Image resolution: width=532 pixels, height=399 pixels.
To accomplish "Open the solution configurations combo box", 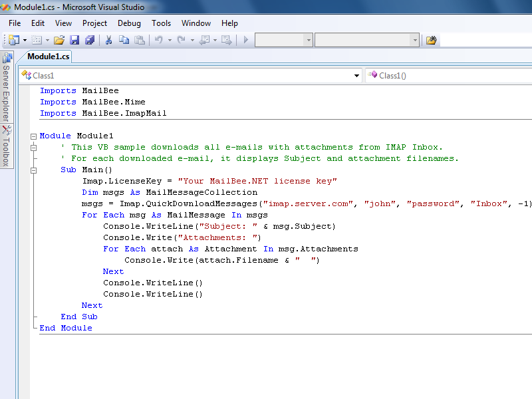I will pos(284,40).
